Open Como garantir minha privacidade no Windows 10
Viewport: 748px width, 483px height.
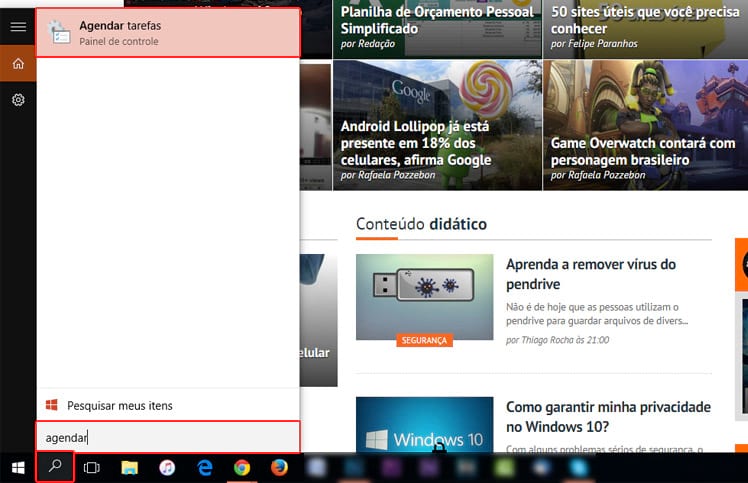pos(608,417)
